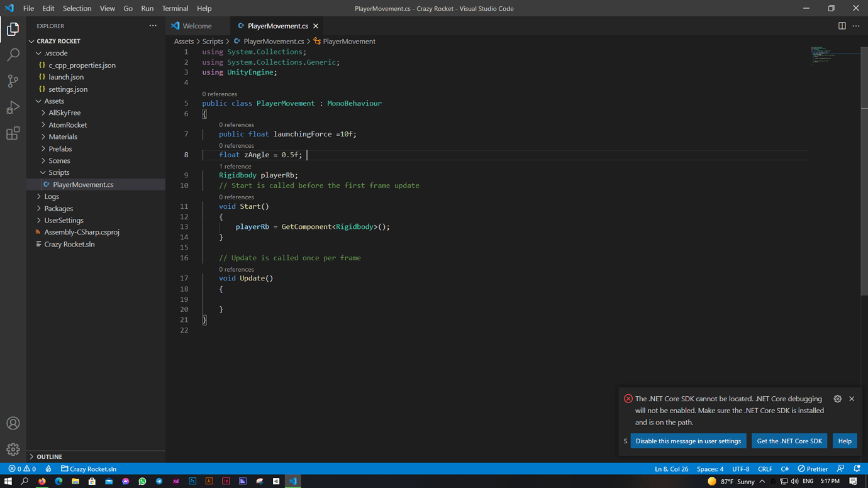This screenshot has width=868, height=488.
Task: Click the Help button in the notification
Action: 845,441
